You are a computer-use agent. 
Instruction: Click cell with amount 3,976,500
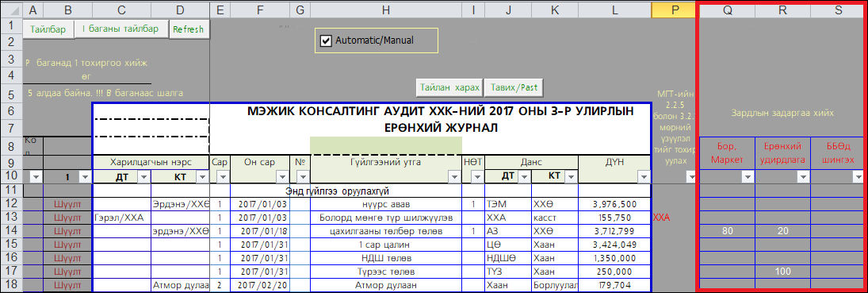click(615, 205)
